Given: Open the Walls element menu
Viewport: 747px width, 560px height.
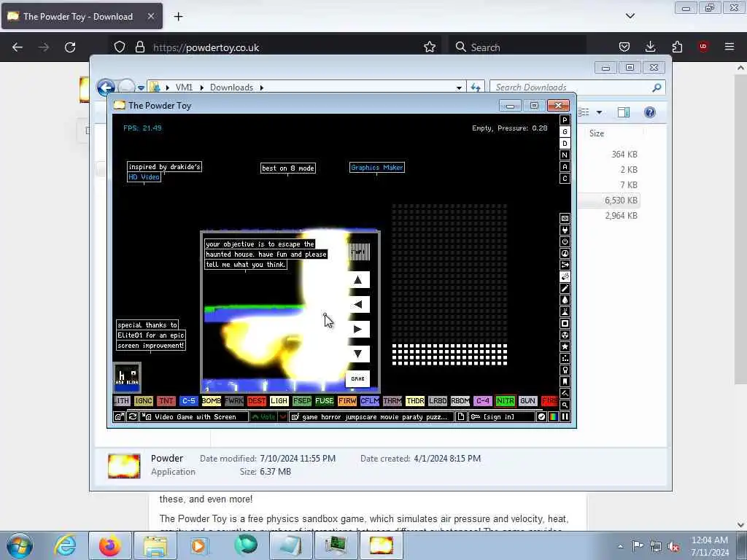Looking at the screenshot, I should pos(565,218).
